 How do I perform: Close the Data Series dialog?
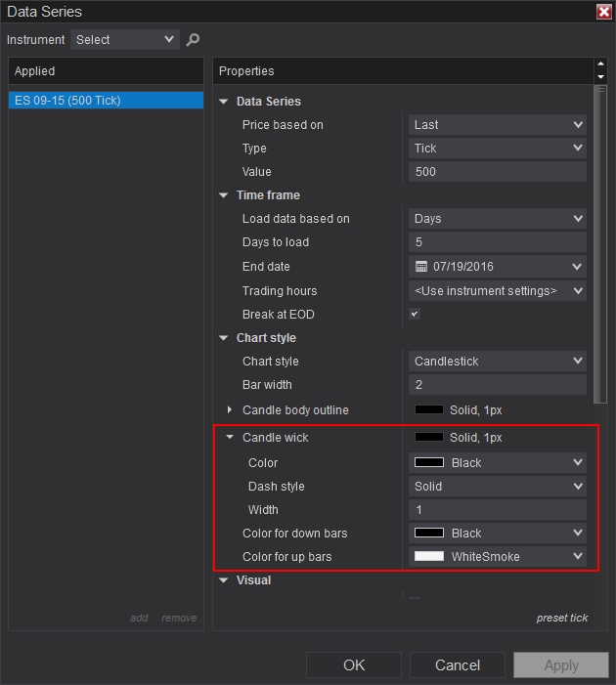[603, 12]
